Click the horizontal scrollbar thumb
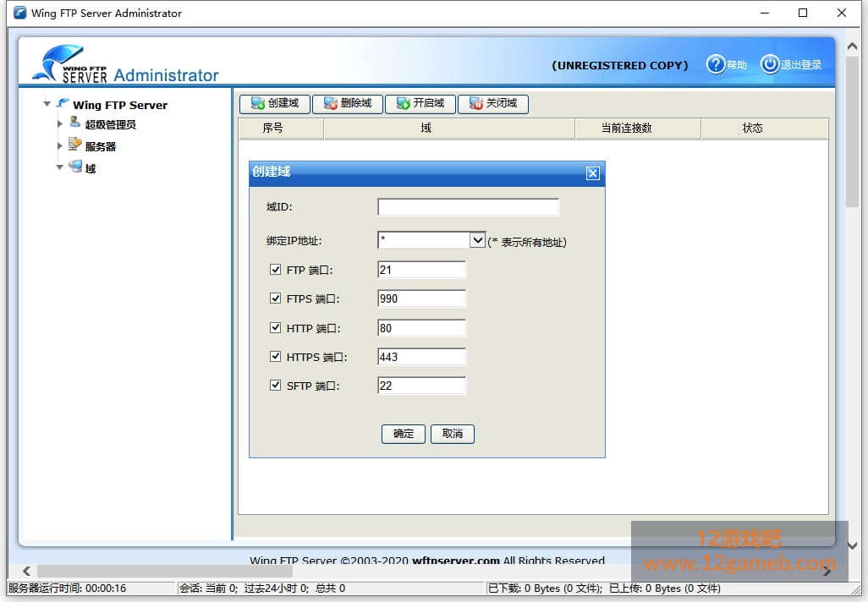This screenshot has height=602, width=868. coord(164,571)
